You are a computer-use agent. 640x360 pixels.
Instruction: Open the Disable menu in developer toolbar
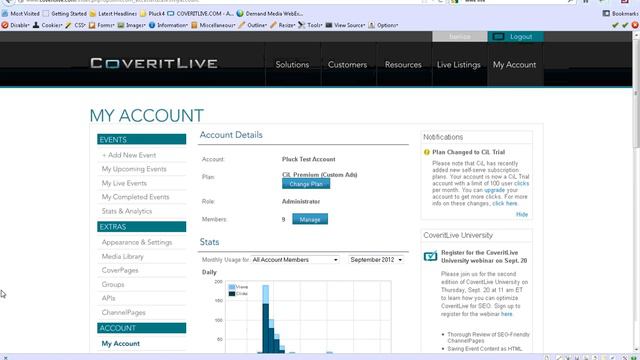tap(16, 25)
